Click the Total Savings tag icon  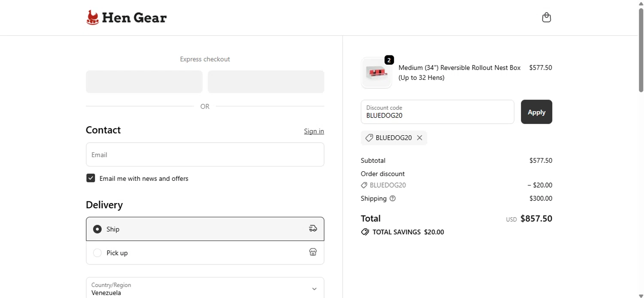pos(365,232)
